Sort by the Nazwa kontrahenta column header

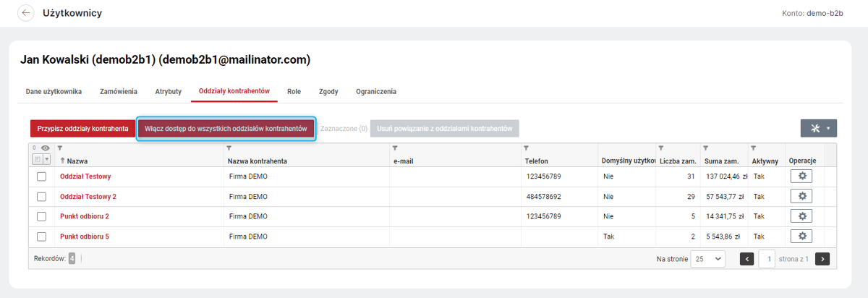point(258,161)
